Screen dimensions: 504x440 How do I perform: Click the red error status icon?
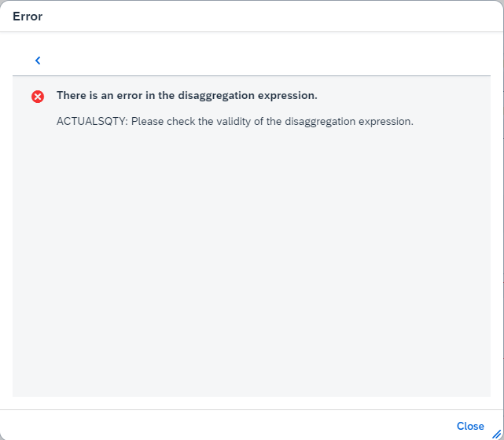coord(38,97)
